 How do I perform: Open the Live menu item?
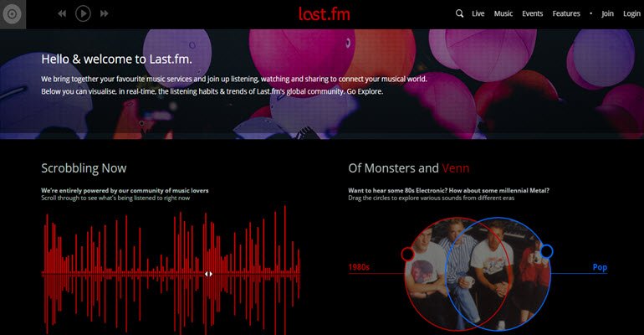pos(478,13)
